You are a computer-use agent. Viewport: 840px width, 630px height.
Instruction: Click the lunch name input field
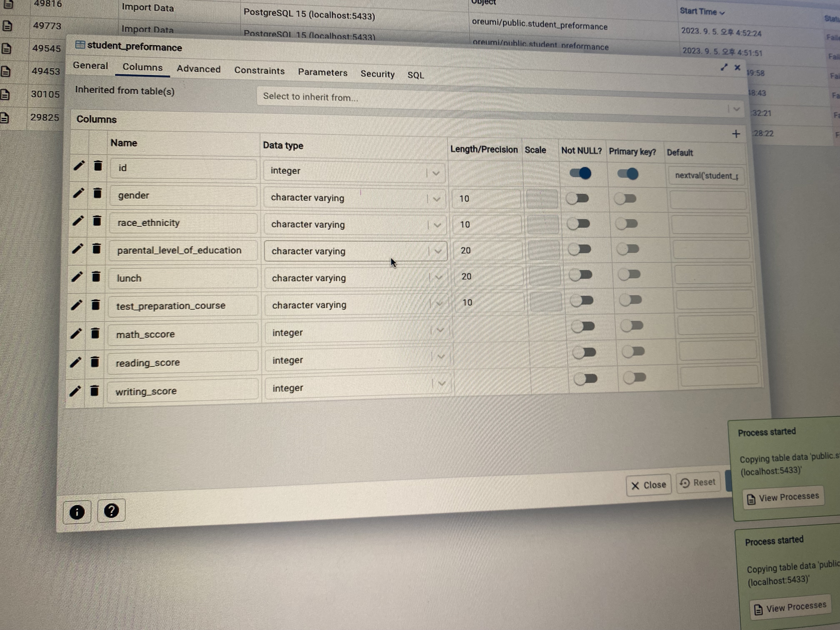(x=183, y=278)
